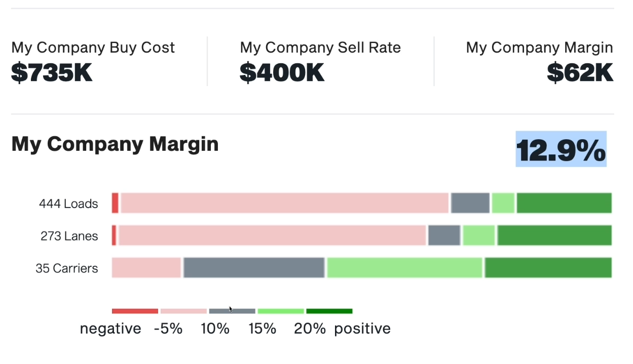Viewport: 633px width, 364px height.
Task: Click the red negative legend swatch
Action: coord(135,311)
